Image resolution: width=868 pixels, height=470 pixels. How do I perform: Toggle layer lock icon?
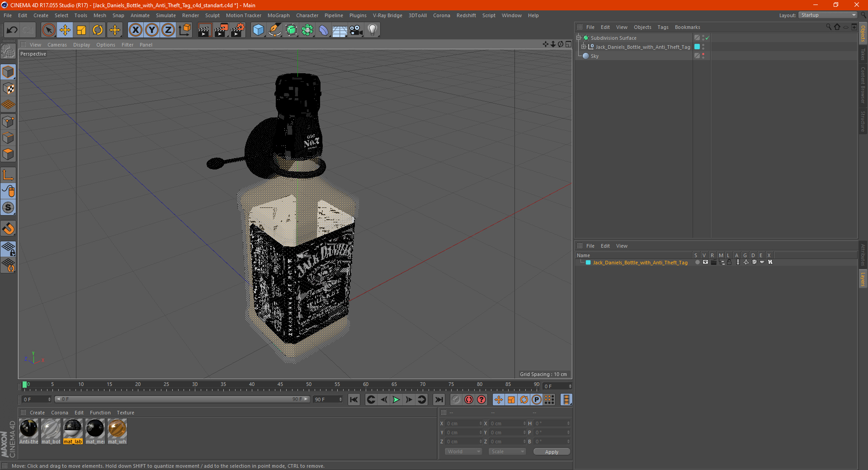(729, 262)
